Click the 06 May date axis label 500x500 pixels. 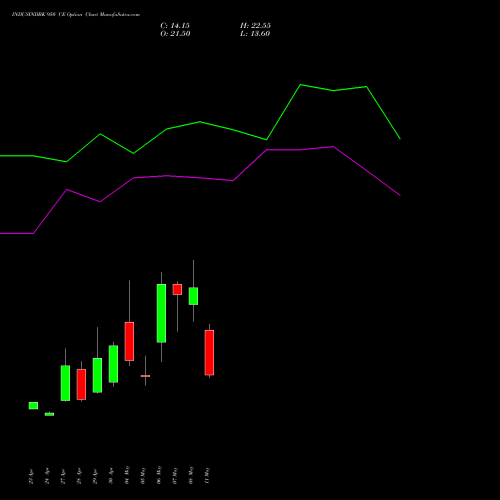(x=159, y=475)
